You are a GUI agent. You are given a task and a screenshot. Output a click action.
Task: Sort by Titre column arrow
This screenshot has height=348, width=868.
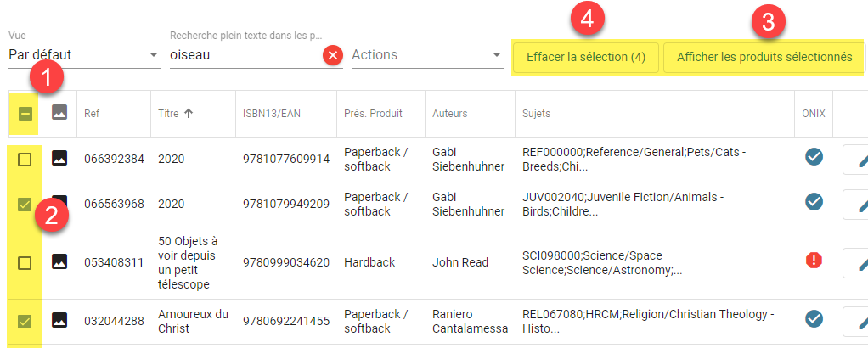189,114
